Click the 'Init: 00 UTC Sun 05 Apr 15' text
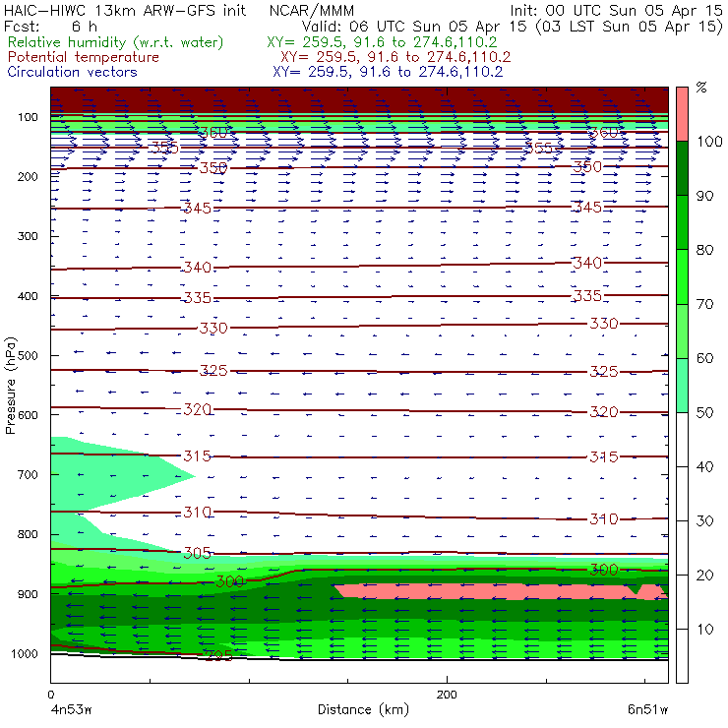The image size is (728, 728). click(x=616, y=10)
